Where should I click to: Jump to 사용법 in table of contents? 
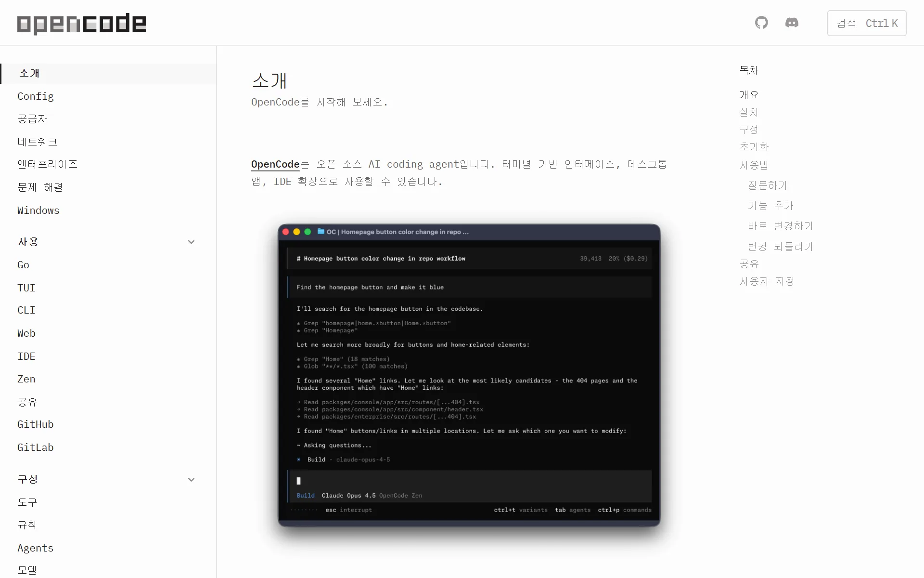[x=754, y=165]
